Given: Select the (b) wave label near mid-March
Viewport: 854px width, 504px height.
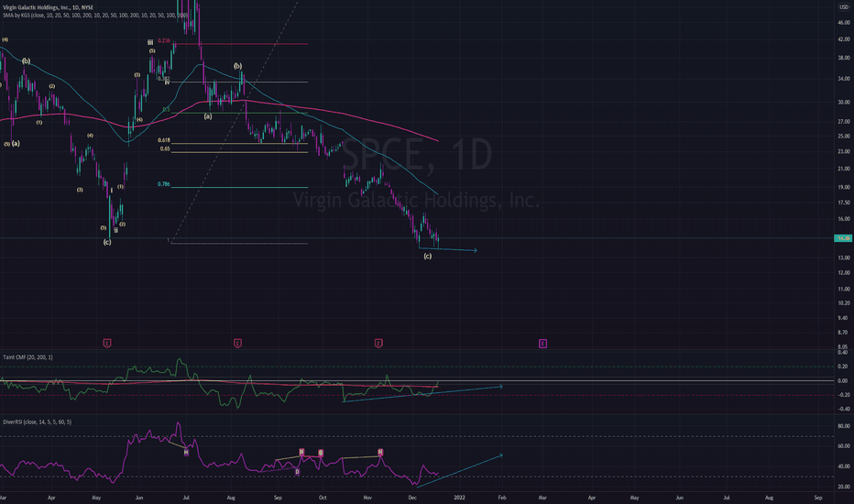Looking at the screenshot, I should (27, 61).
